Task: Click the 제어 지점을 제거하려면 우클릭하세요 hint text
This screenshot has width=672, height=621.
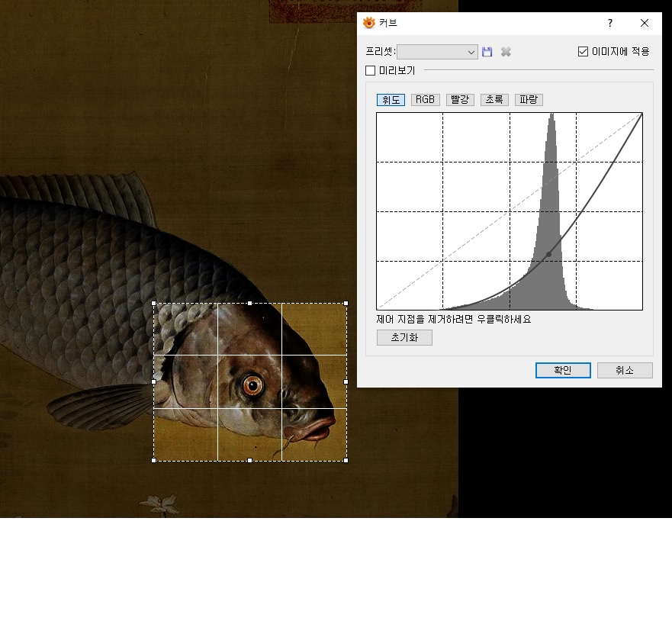Action: 453,320
